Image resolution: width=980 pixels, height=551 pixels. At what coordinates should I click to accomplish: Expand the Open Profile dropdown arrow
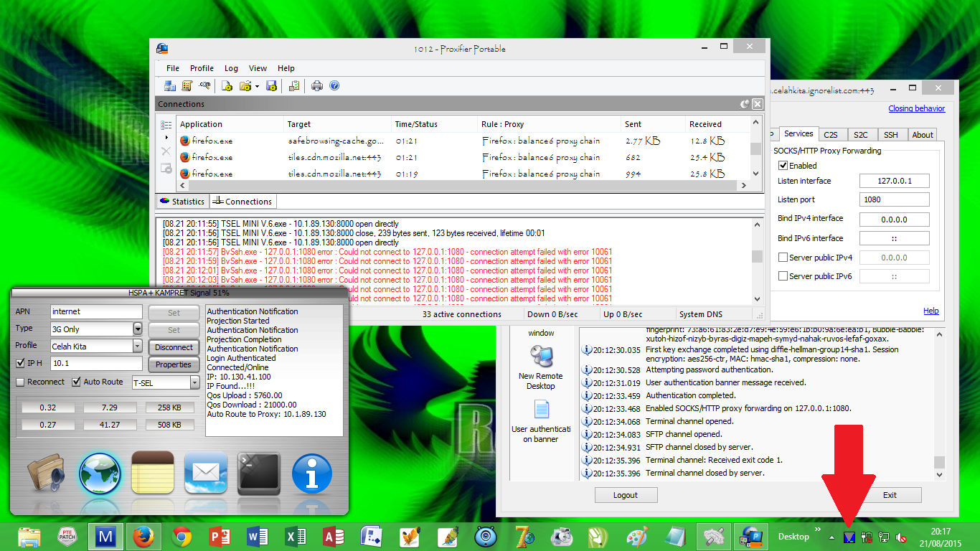257,86
